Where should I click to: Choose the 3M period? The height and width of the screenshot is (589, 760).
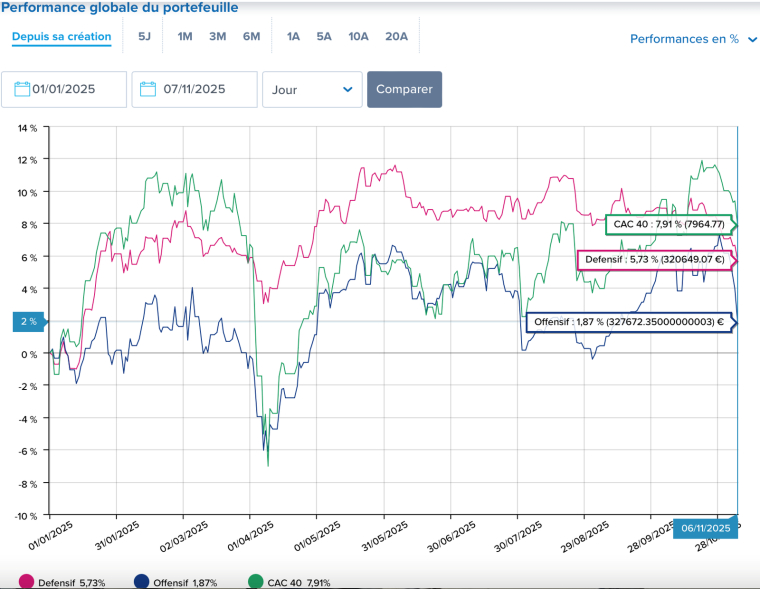tap(217, 37)
